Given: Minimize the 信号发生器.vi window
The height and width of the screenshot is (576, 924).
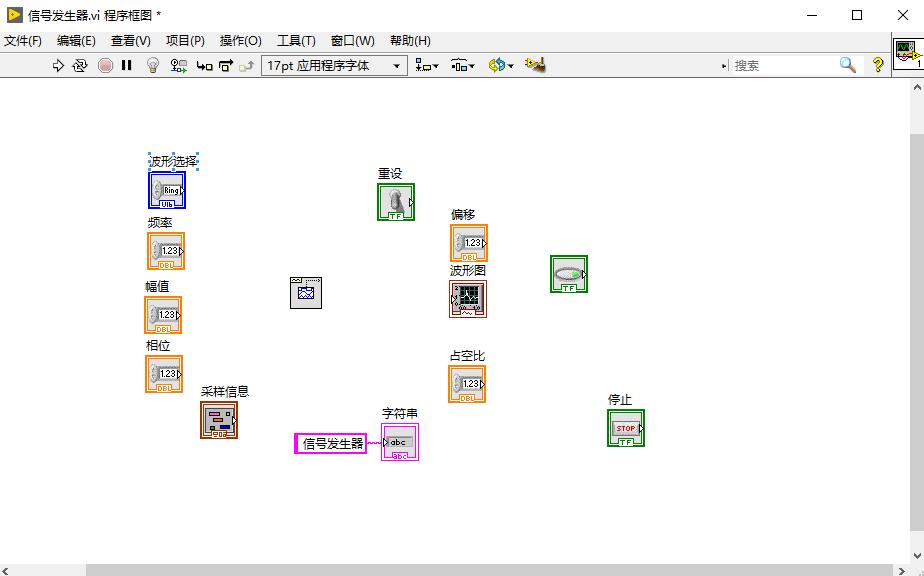Looking at the screenshot, I should [x=812, y=15].
